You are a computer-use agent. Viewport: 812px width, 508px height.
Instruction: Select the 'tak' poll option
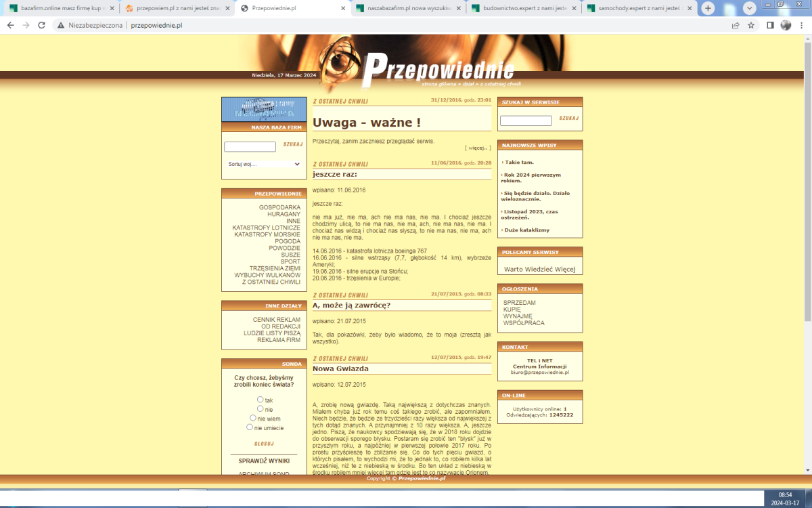point(261,400)
